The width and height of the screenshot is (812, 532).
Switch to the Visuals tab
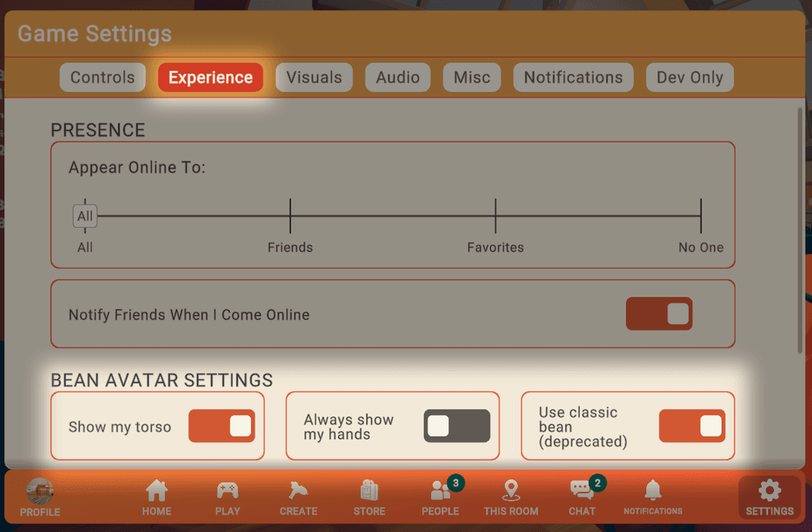tap(314, 78)
